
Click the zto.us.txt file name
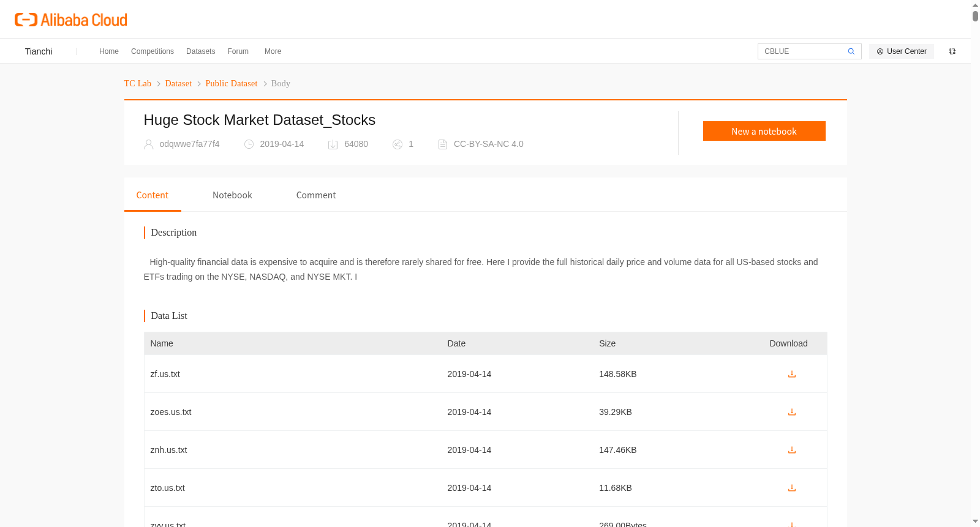coord(168,488)
